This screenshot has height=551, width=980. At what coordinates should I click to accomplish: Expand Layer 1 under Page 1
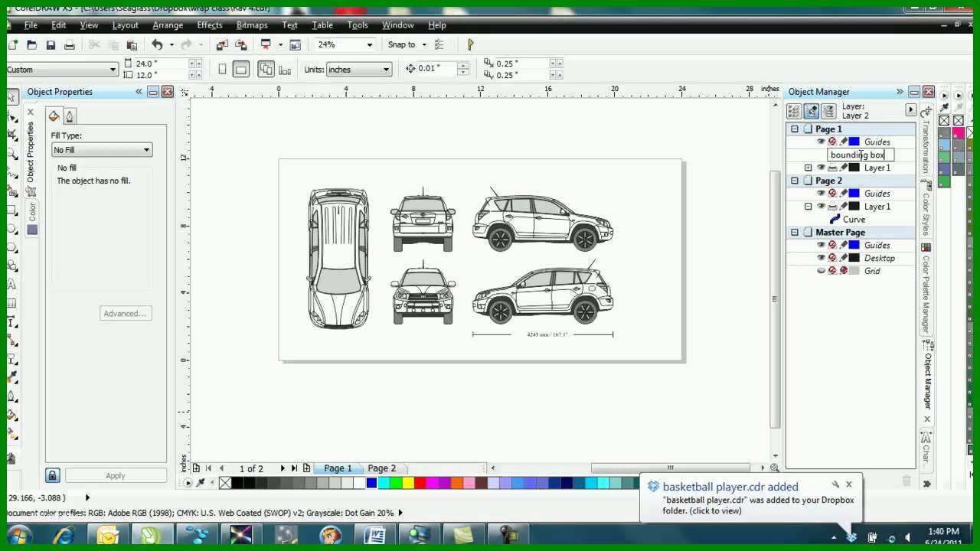(x=808, y=168)
